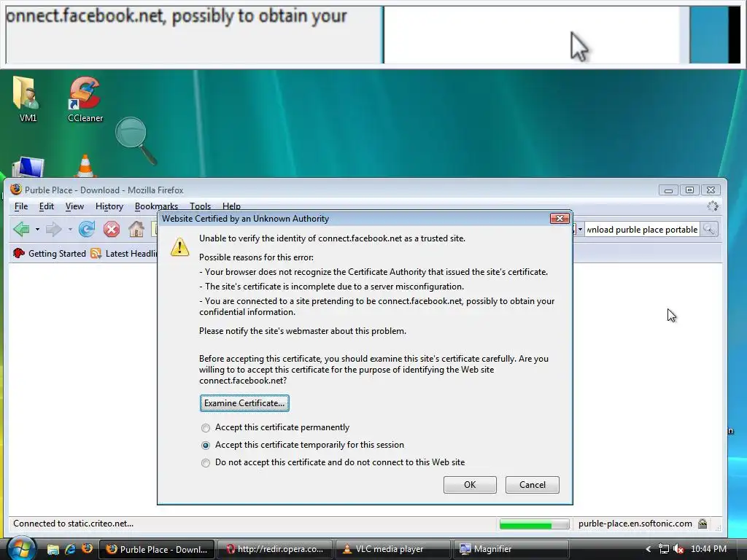Switch to redir.opera.com taskbar button
The width and height of the screenshot is (747, 560).
tap(276, 549)
